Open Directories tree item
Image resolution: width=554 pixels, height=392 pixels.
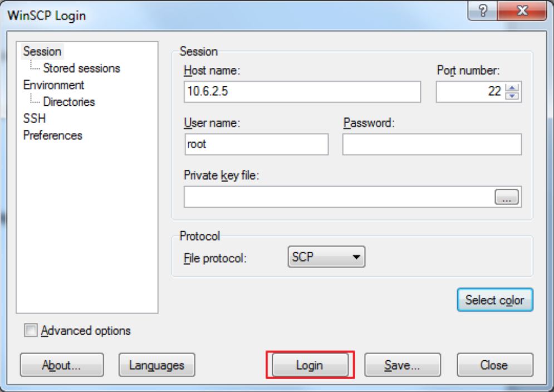tap(70, 102)
